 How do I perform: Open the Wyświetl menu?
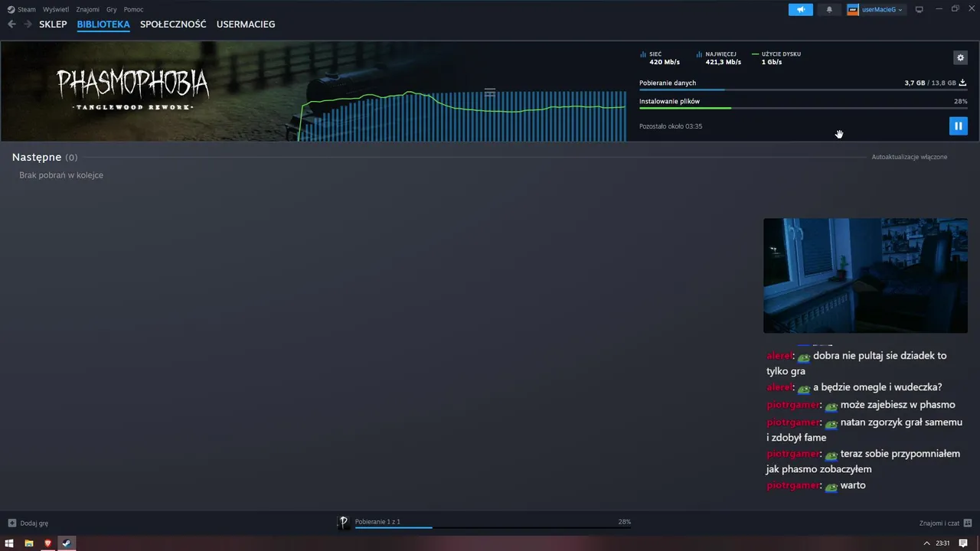56,10
